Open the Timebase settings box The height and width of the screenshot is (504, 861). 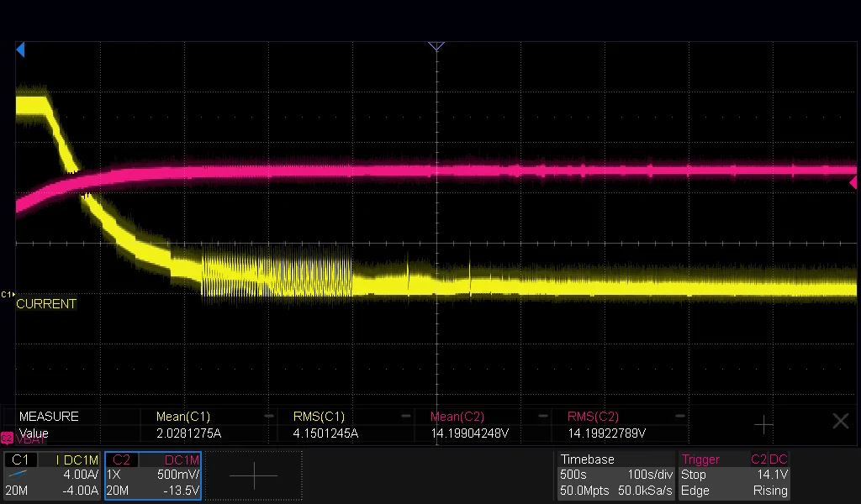click(x=615, y=475)
